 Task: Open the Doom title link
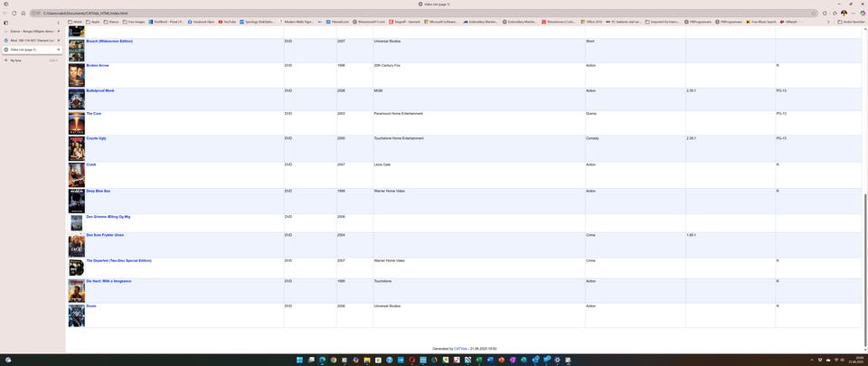click(x=90, y=306)
